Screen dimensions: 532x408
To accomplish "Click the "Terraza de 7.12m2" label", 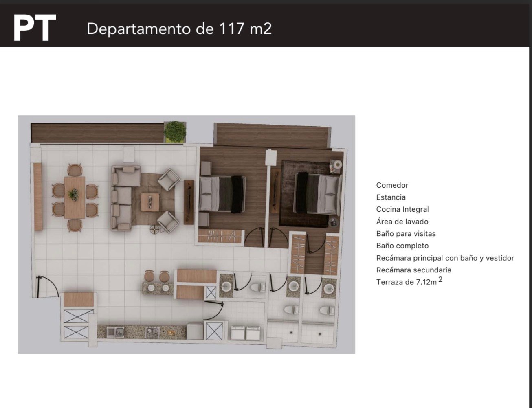I will [409, 282].
